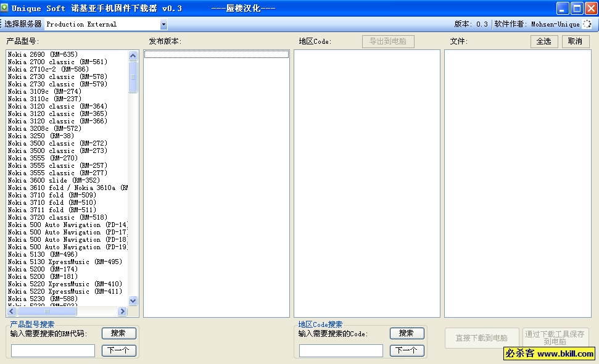Focus the RM code search input
Viewport: 599px width, 364px height.
[52, 350]
